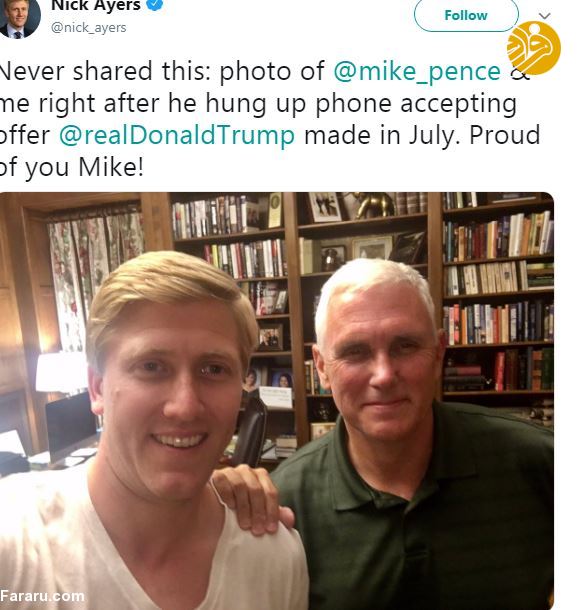Click the blue verified badge icon

pos(155,5)
